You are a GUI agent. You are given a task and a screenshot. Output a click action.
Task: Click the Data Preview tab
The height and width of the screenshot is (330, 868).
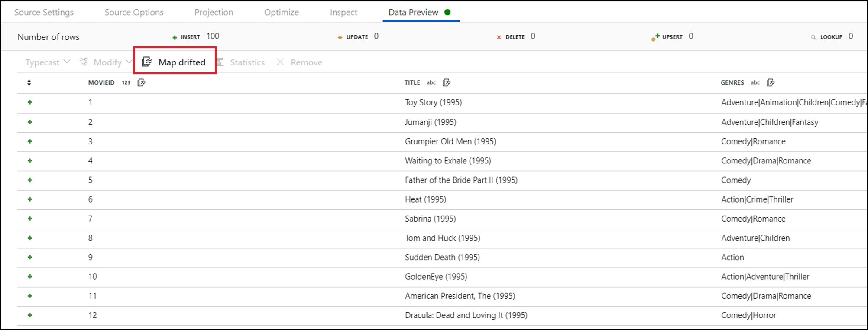pos(414,12)
